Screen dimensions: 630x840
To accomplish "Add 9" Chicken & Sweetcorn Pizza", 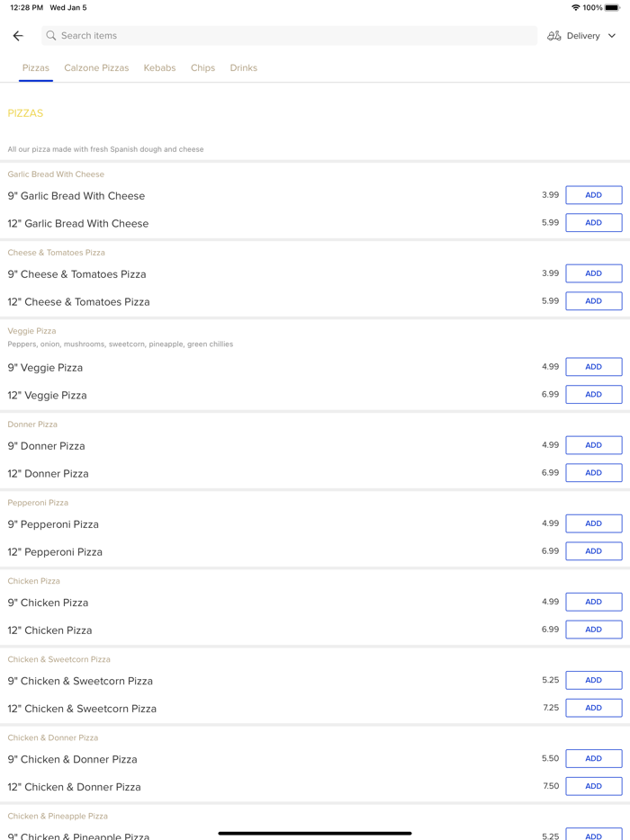I will pos(593,681).
